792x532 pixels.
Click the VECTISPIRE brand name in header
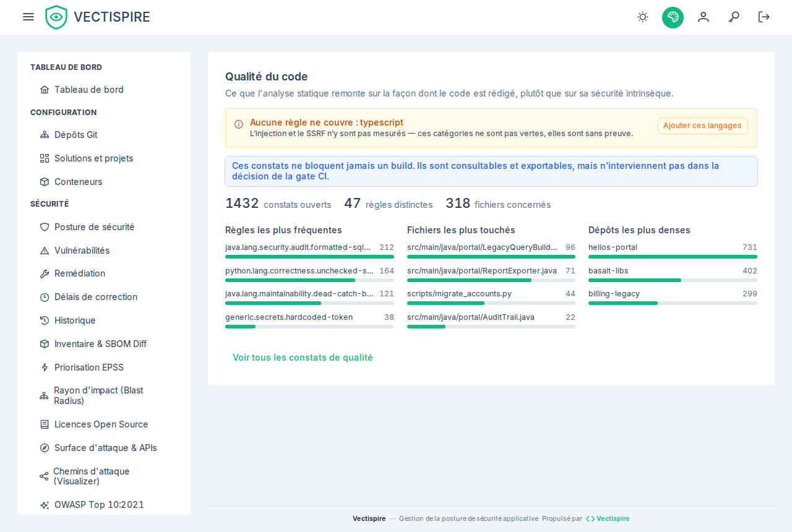[x=112, y=17]
